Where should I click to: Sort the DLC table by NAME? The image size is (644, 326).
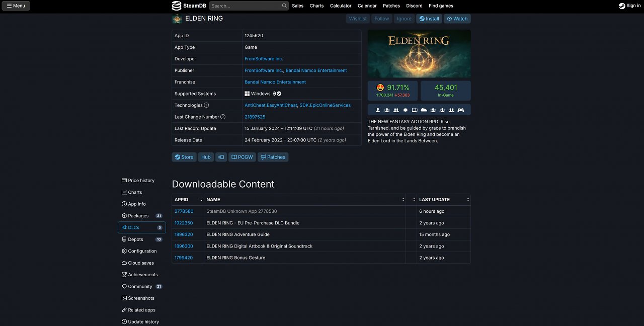click(x=305, y=200)
